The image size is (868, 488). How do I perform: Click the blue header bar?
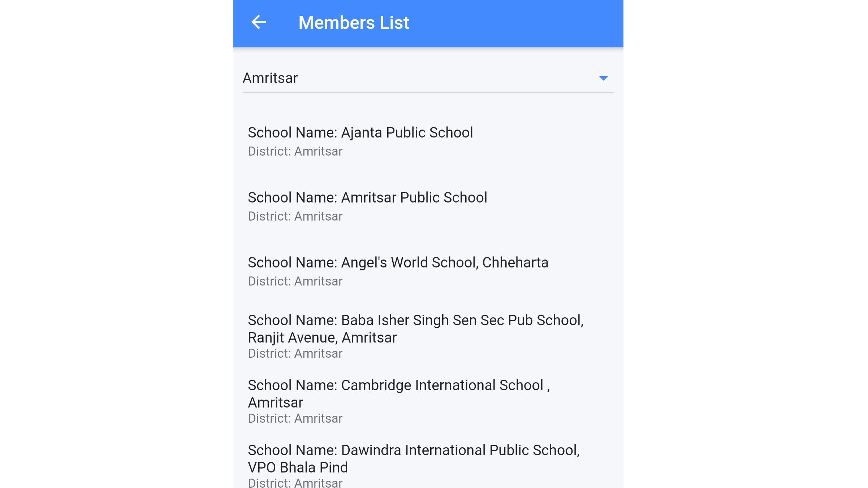(x=428, y=23)
